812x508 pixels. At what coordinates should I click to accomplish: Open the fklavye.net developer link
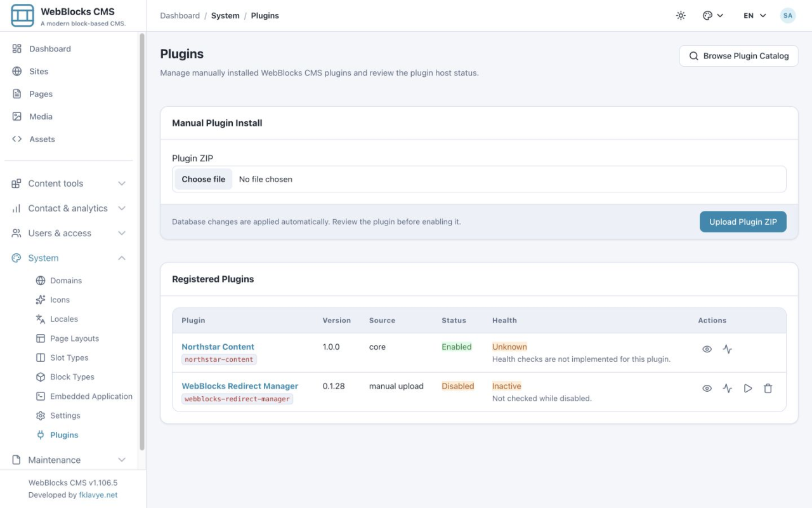[98, 495]
